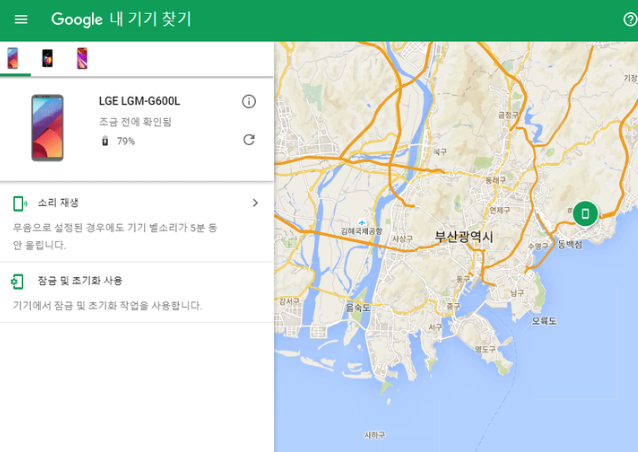Select the 소리 재생 option
The height and width of the screenshot is (452, 638).
[137, 222]
